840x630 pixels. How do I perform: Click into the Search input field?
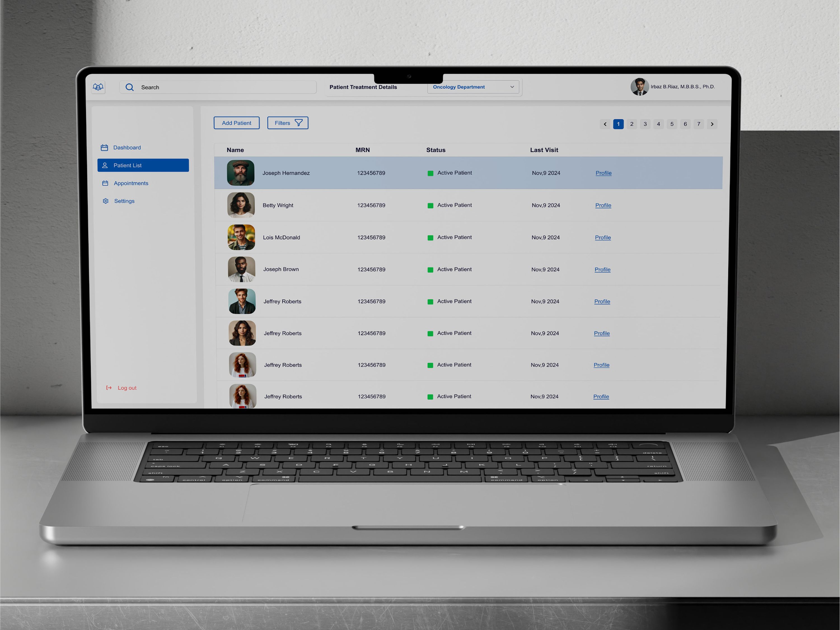(x=224, y=87)
